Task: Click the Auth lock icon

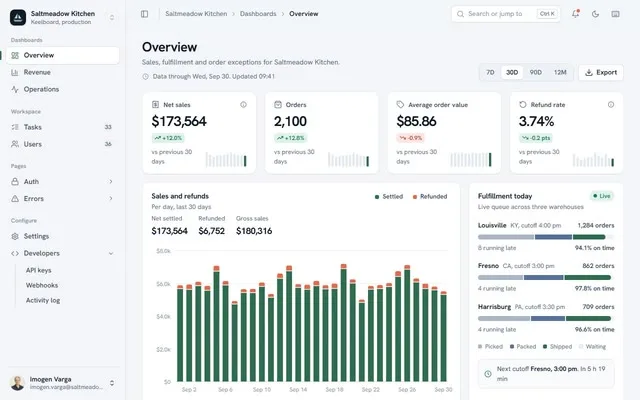Action: click(15, 182)
